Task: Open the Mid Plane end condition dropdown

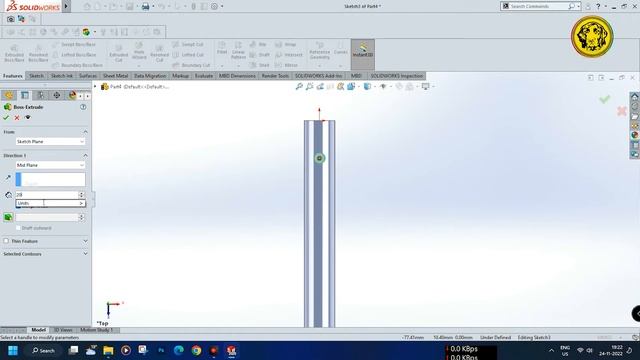Action: 50,165
